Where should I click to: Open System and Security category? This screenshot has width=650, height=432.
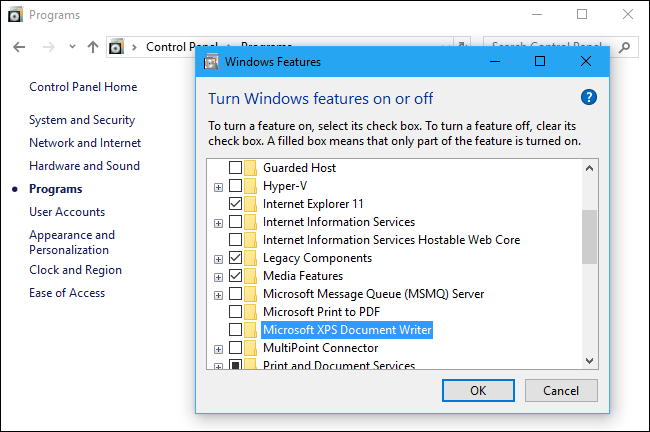[x=82, y=120]
